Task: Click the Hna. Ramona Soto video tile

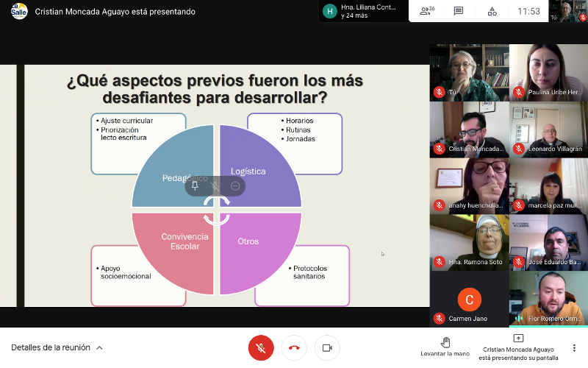Action: [x=469, y=242]
